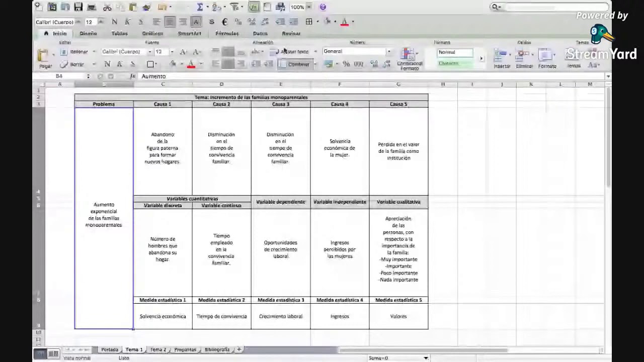The width and height of the screenshot is (644, 362).
Task: Open the Rellenar dropdown arrow
Action: [94, 52]
